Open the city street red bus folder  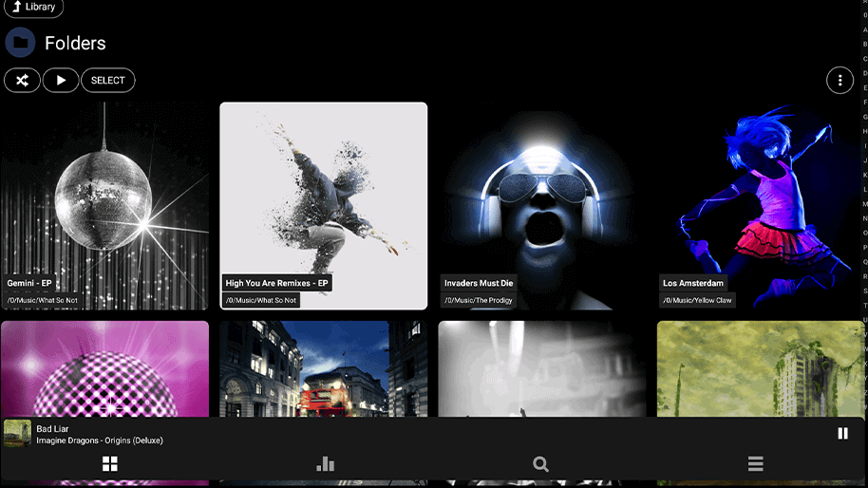[323, 369]
